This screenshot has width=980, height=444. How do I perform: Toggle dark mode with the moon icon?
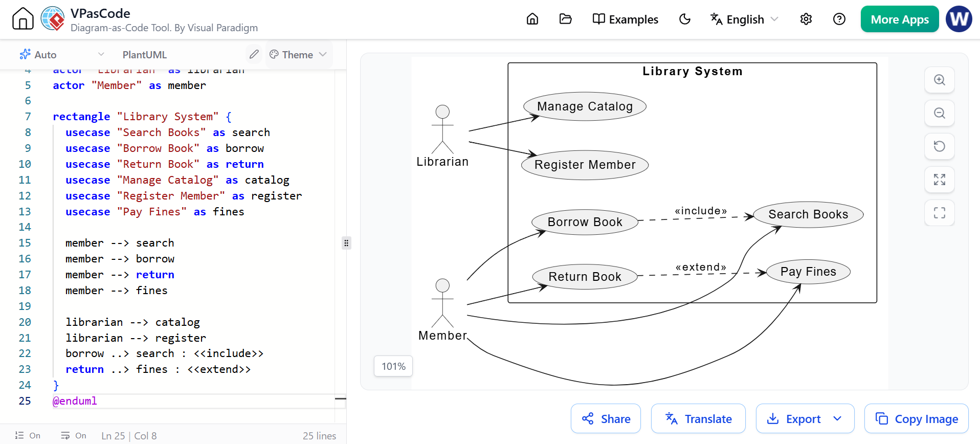click(684, 19)
